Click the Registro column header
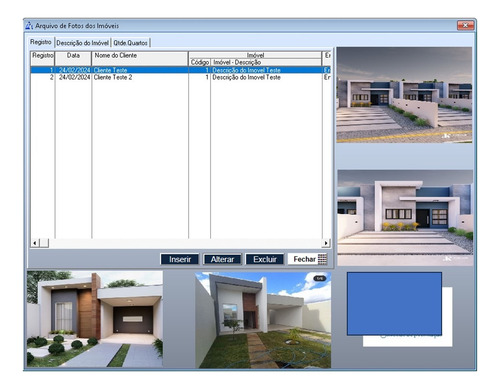500x390 pixels. click(x=42, y=59)
